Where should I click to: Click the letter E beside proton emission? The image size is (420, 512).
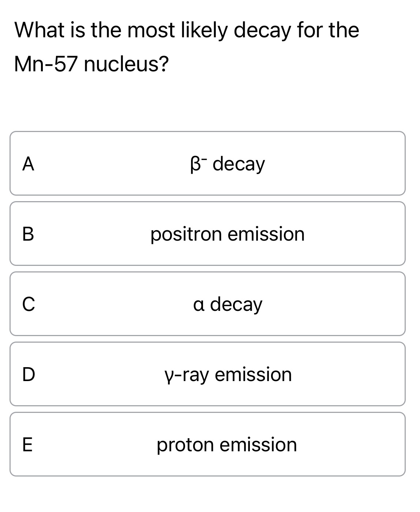[x=29, y=445]
